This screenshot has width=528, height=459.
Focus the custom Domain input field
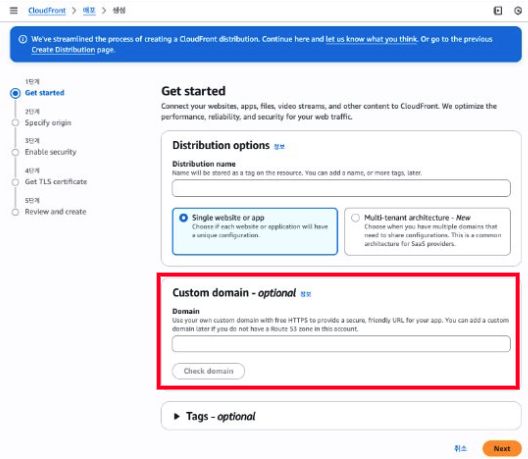point(341,344)
